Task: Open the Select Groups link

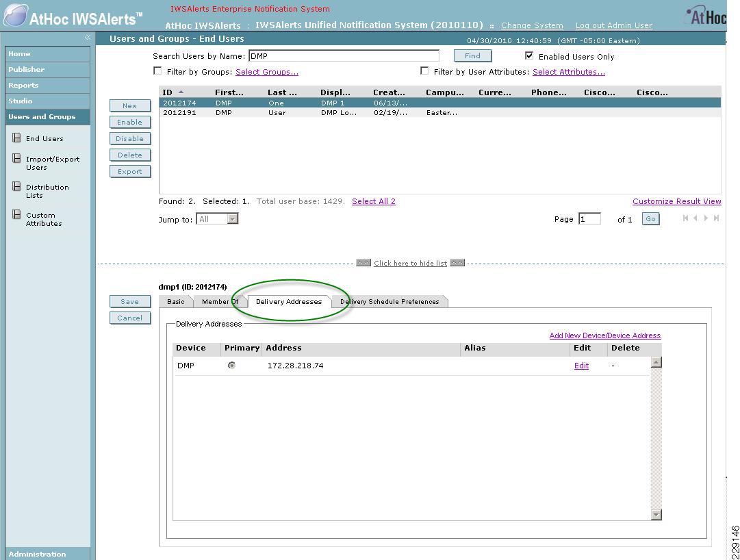Action: [267, 72]
